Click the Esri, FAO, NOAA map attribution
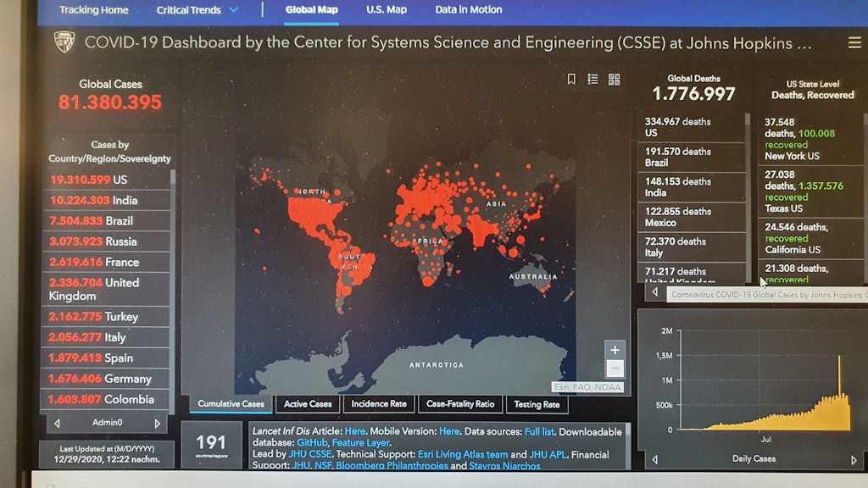868x488 pixels. pyautogui.click(x=587, y=387)
